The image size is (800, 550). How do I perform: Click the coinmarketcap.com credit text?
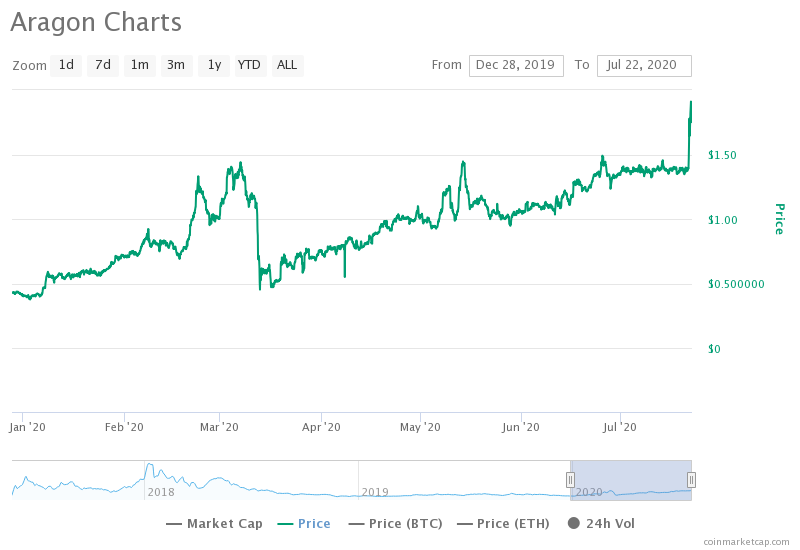click(x=746, y=542)
